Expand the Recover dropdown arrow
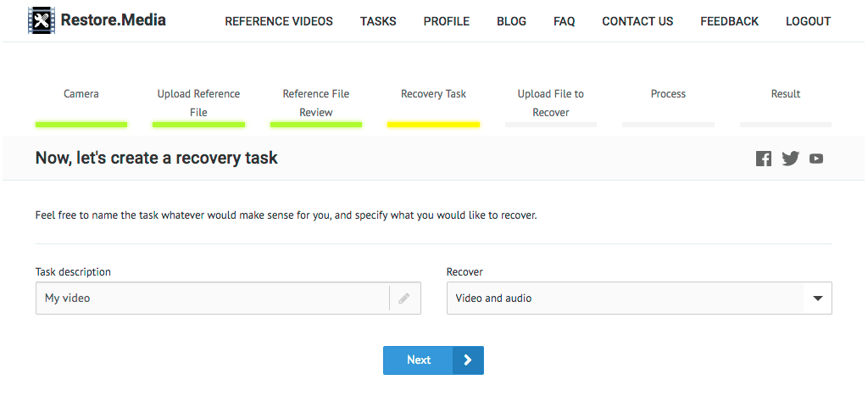This screenshot has height=413, width=868. pos(818,299)
